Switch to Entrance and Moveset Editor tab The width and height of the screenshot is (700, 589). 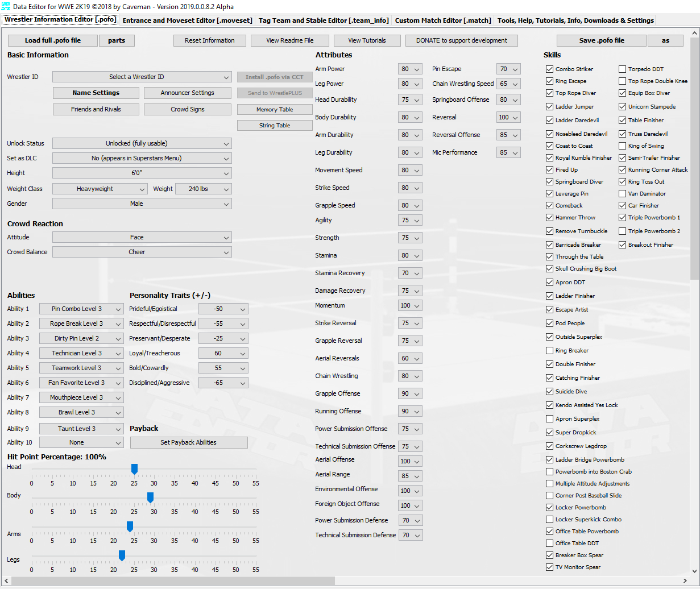pos(187,20)
